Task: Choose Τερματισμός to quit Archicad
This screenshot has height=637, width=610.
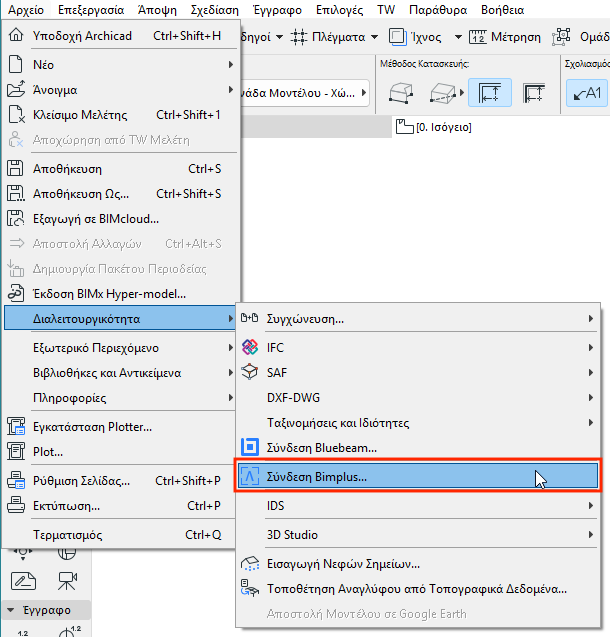Action: (x=119, y=535)
